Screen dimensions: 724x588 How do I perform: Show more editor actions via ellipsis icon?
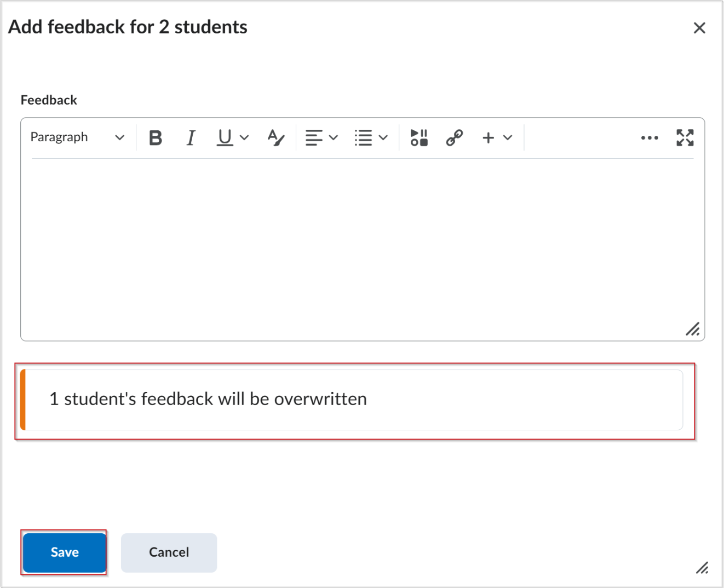[649, 137]
